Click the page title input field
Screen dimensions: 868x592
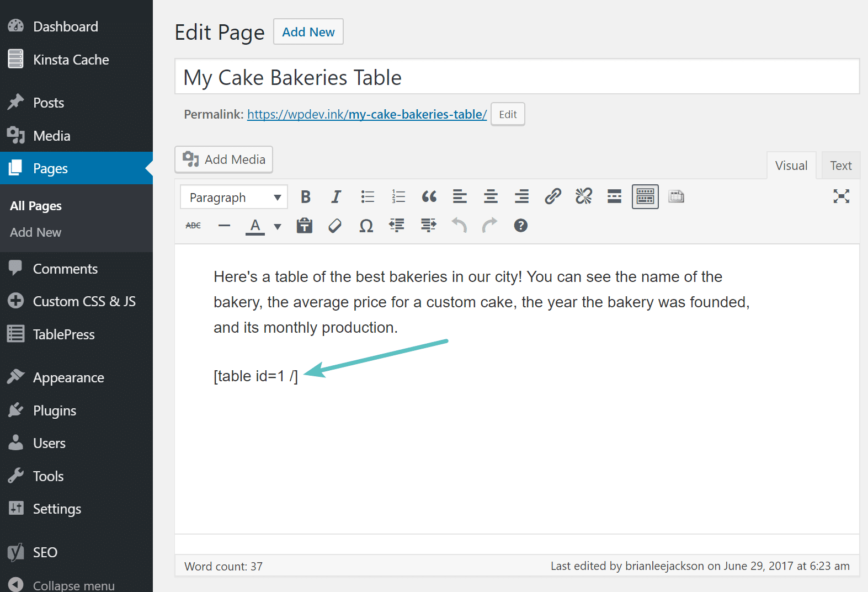click(516, 77)
